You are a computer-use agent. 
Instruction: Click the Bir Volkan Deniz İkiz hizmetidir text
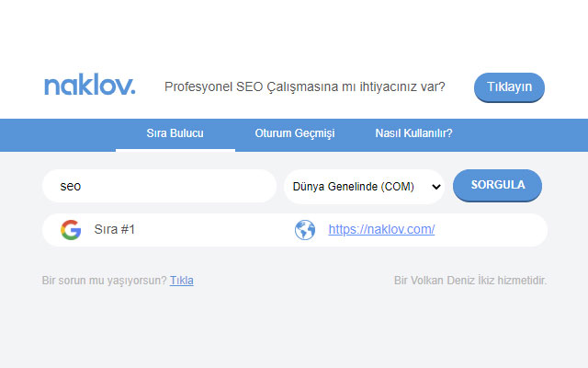[x=470, y=281]
